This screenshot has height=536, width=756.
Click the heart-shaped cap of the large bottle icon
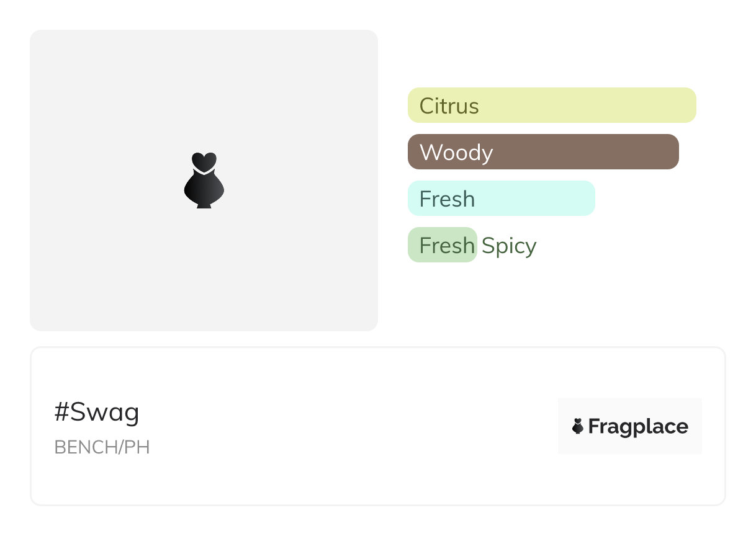[204, 161]
